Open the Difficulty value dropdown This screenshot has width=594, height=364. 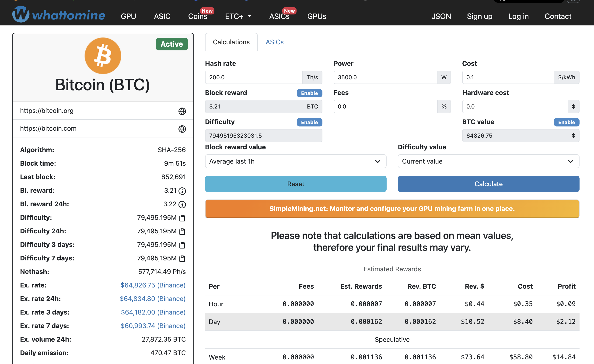488,161
